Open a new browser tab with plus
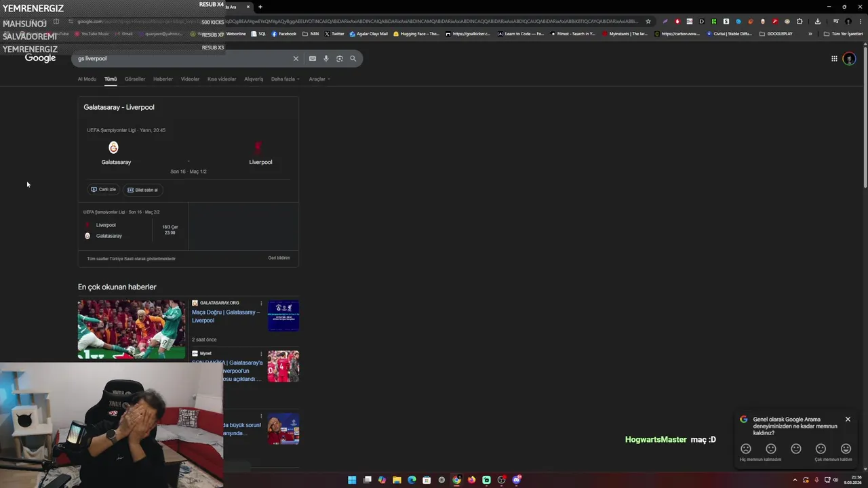This screenshot has height=488, width=868. click(x=260, y=7)
